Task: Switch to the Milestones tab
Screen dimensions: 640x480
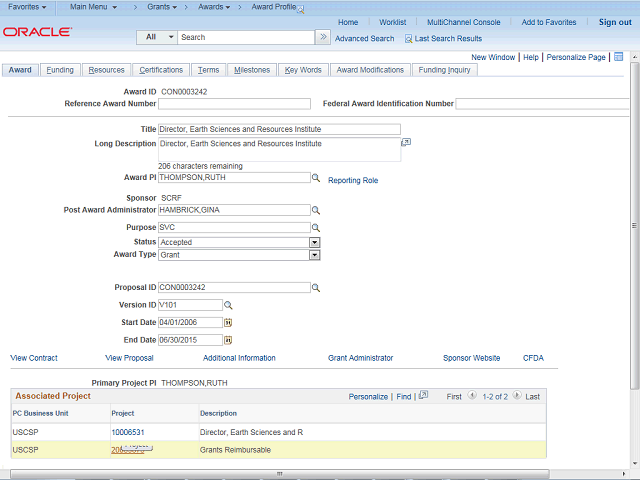Action: pos(251,70)
